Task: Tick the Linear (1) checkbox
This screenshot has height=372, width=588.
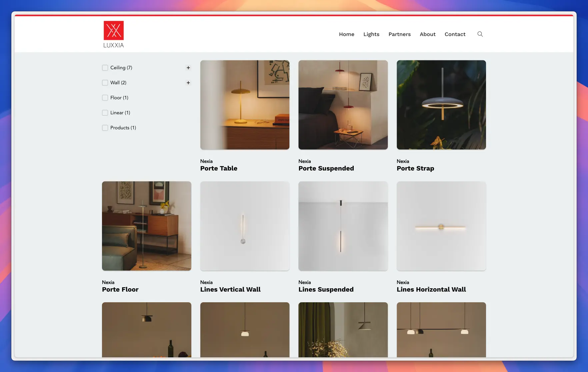Action: tap(105, 113)
